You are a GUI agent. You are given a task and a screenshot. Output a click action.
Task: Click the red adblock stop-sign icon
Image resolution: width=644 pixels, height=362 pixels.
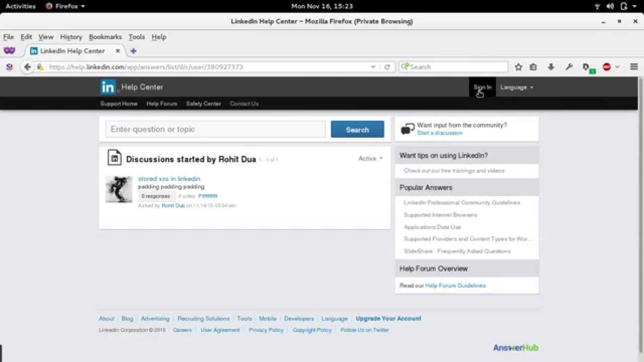[607, 67]
